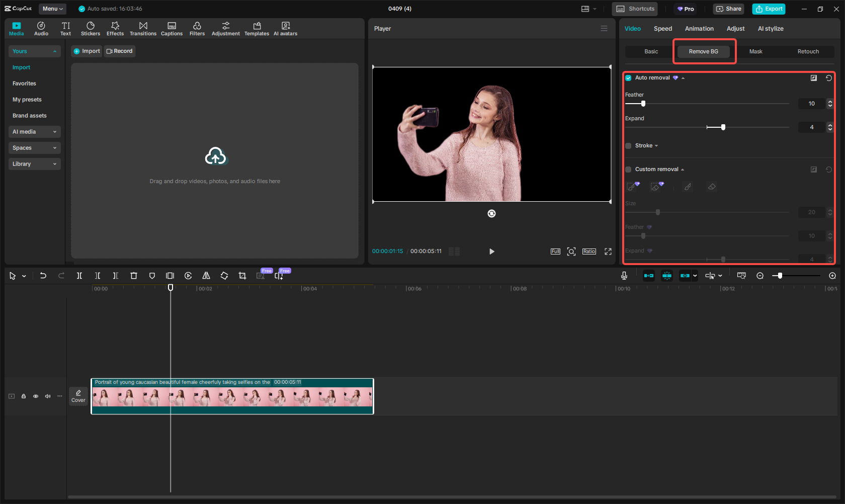This screenshot has width=845, height=504.
Task: Open the Mask tab
Action: pyautogui.click(x=755, y=51)
